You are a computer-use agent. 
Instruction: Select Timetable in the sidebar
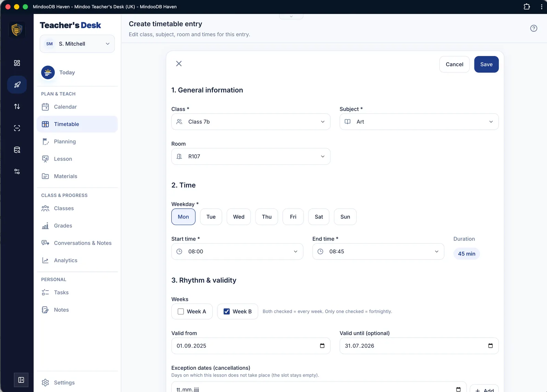[77, 124]
